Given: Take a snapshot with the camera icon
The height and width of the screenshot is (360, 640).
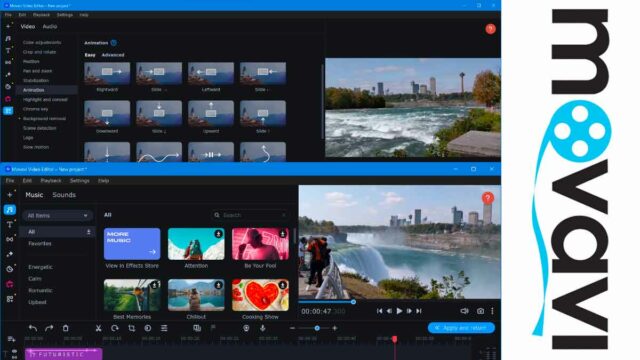Looking at the screenshot, I should pos(480,311).
